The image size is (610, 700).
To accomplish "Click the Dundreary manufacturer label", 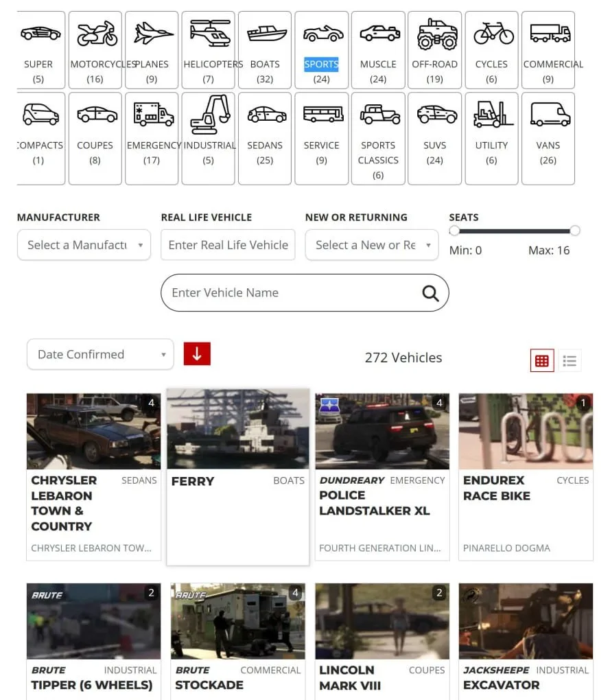I will pos(351,480).
